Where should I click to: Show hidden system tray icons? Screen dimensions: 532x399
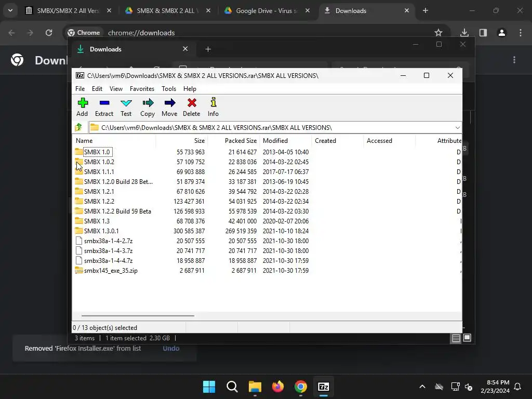point(422,387)
